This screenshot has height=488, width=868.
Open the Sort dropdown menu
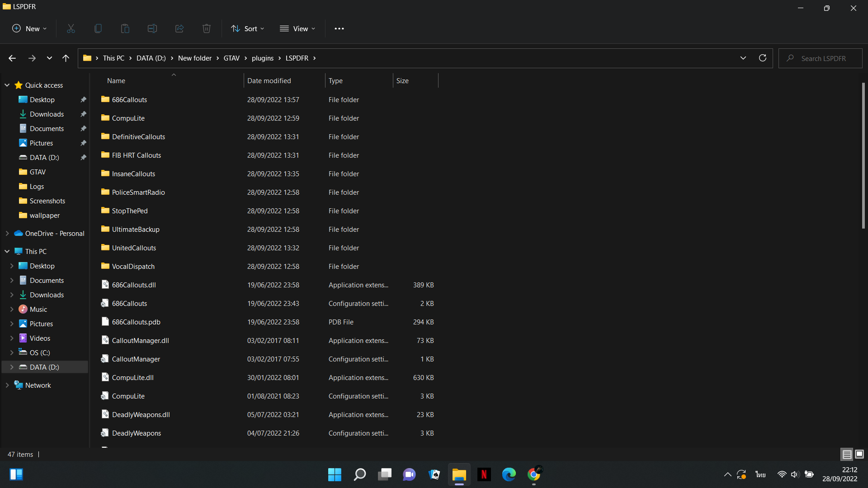point(247,28)
